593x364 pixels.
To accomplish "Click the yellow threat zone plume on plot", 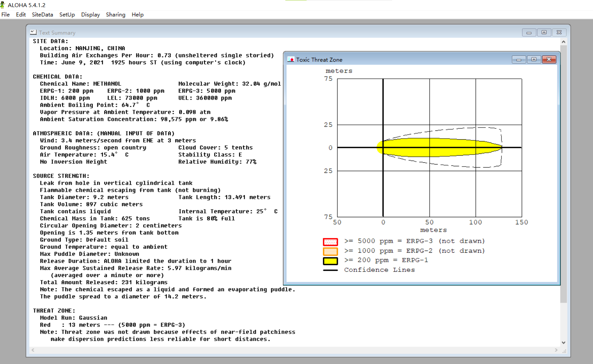I will (x=439, y=147).
